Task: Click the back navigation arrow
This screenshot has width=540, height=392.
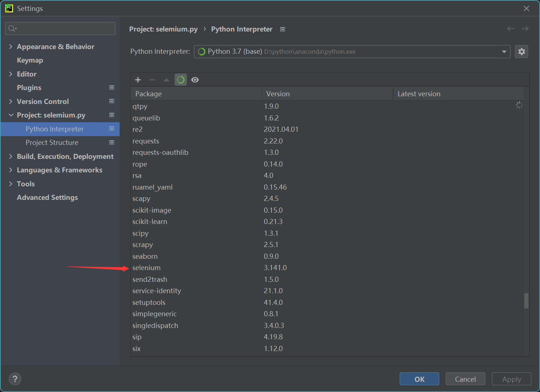Action: tap(510, 29)
